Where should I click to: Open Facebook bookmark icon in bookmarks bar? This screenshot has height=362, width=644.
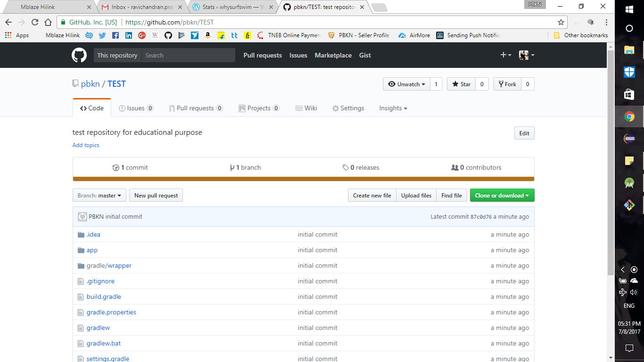[x=116, y=35]
